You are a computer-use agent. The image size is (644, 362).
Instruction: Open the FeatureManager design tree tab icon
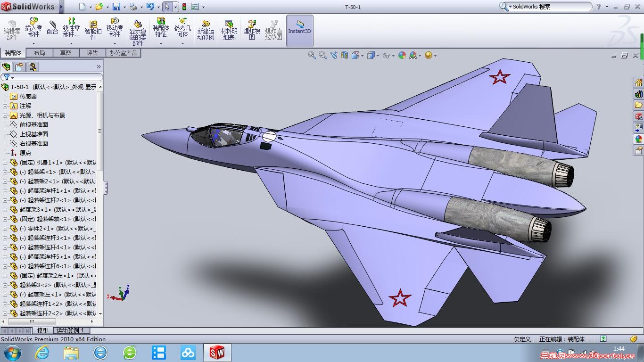click(x=6, y=66)
